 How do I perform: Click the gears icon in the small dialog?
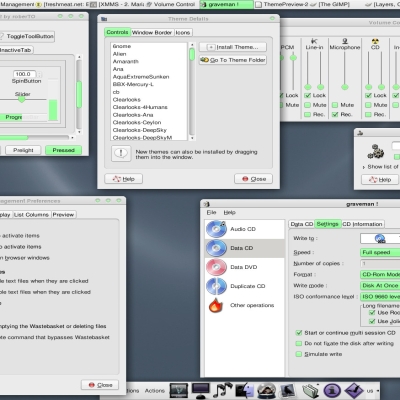[376, 152]
